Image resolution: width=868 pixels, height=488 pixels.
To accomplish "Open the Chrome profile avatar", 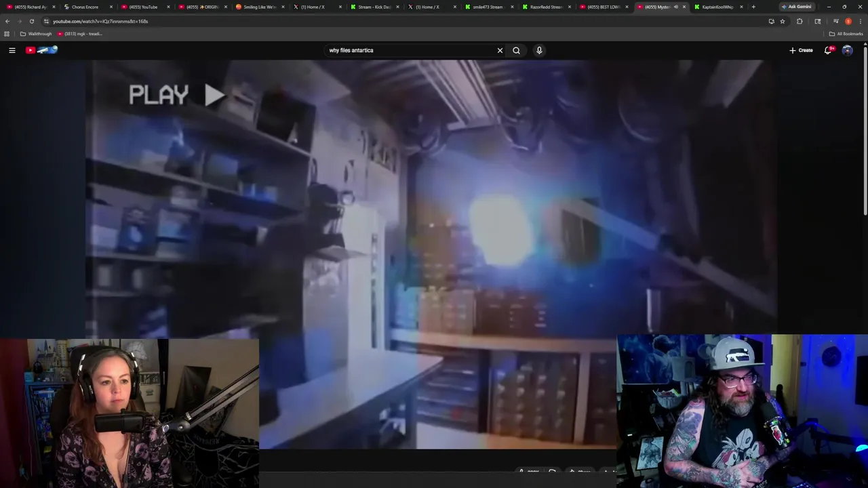I will 848,21.
